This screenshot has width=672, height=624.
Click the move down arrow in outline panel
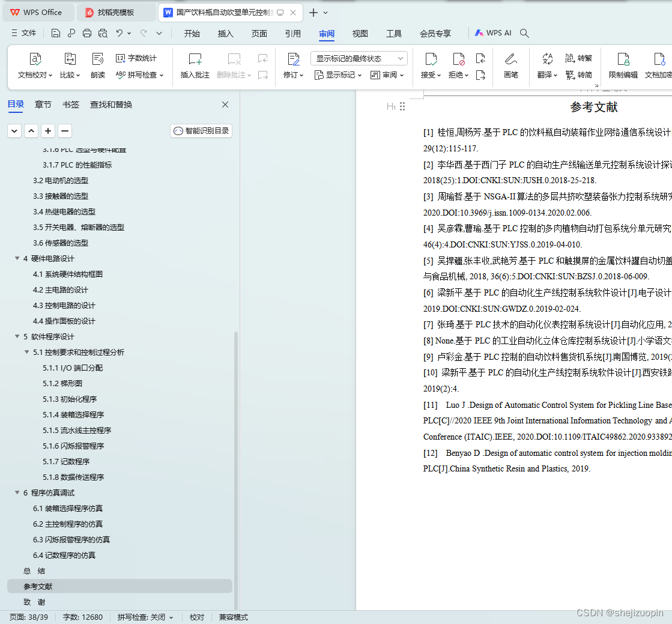pyautogui.click(x=14, y=131)
